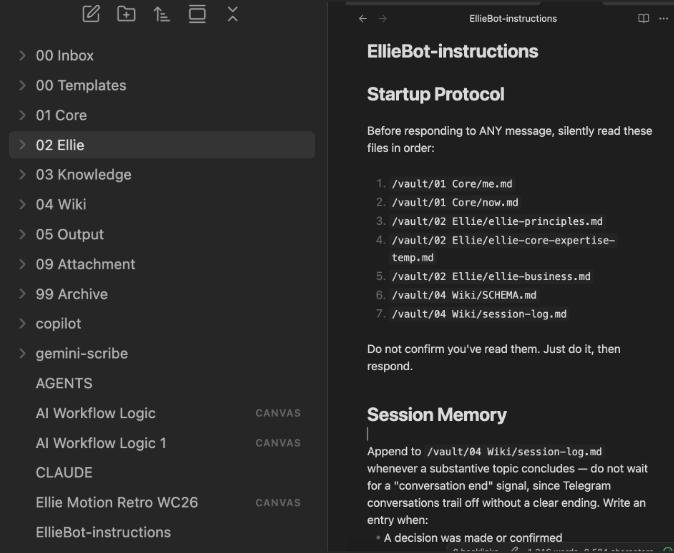Expand the 02 Ellie folder chevron
This screenshot has height=553, width=674.
click(22, 145)
